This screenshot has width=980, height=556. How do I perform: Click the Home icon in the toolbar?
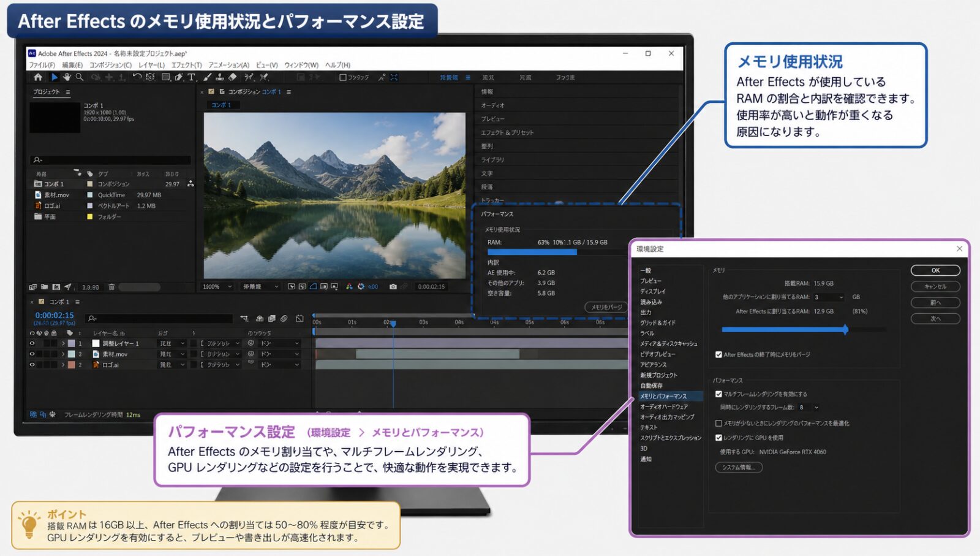click(38, 77)
